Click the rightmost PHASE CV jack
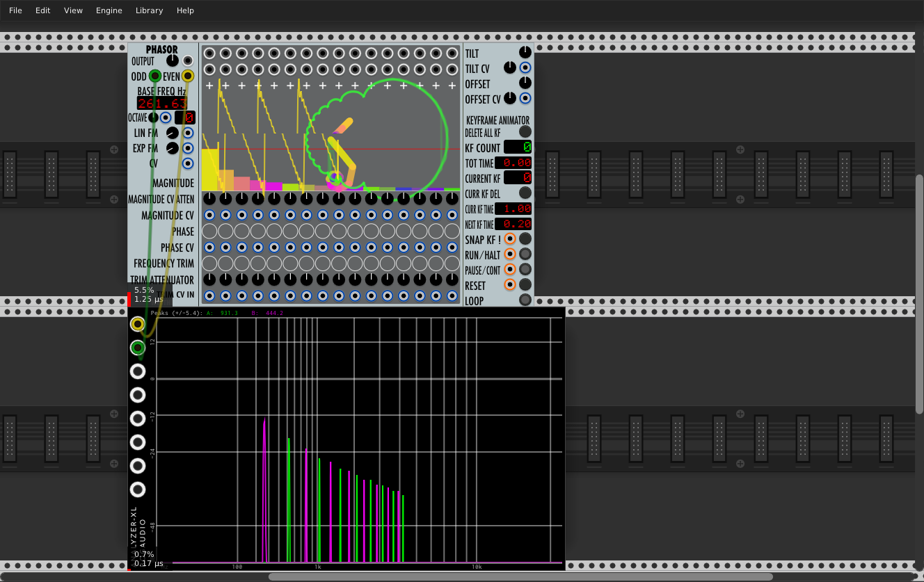Image resolution: width=924 pixels, height=582 pixels. (x=452, y=247)
